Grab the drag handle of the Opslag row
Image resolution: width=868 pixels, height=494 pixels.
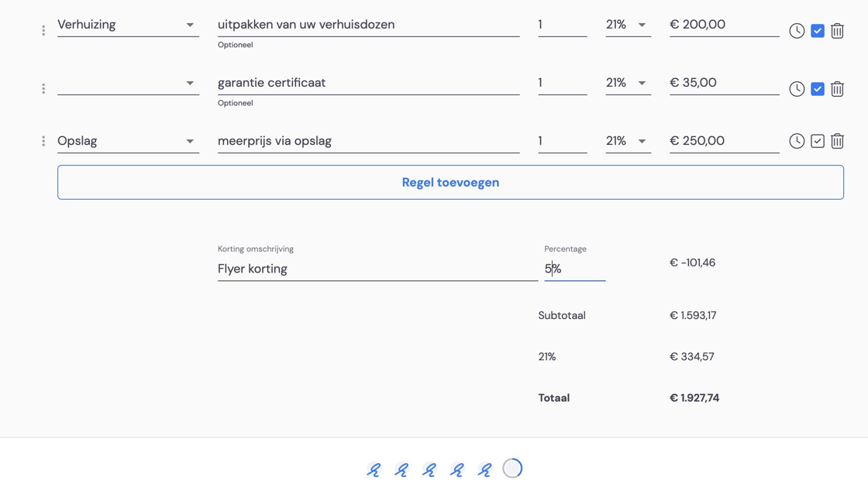[x=43, y=141]
